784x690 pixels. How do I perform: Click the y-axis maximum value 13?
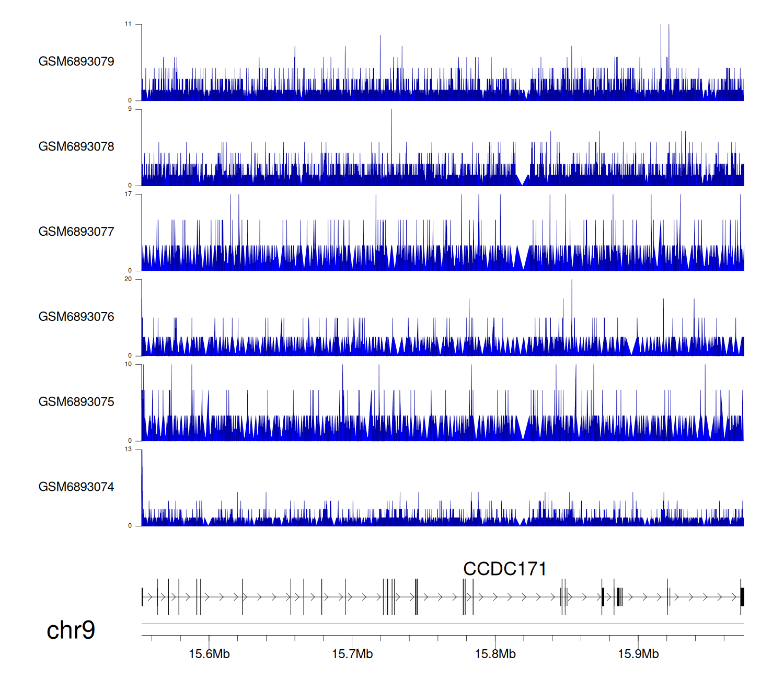pyautogui.click(x=128, y=450)
